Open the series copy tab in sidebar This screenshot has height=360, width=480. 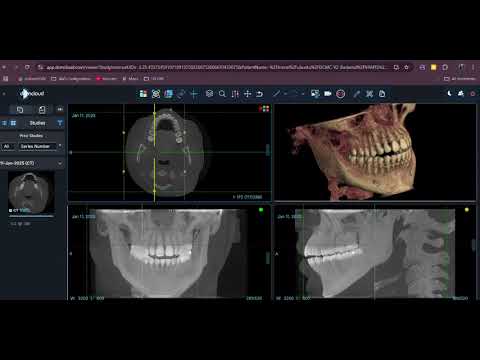coord(20,110)
